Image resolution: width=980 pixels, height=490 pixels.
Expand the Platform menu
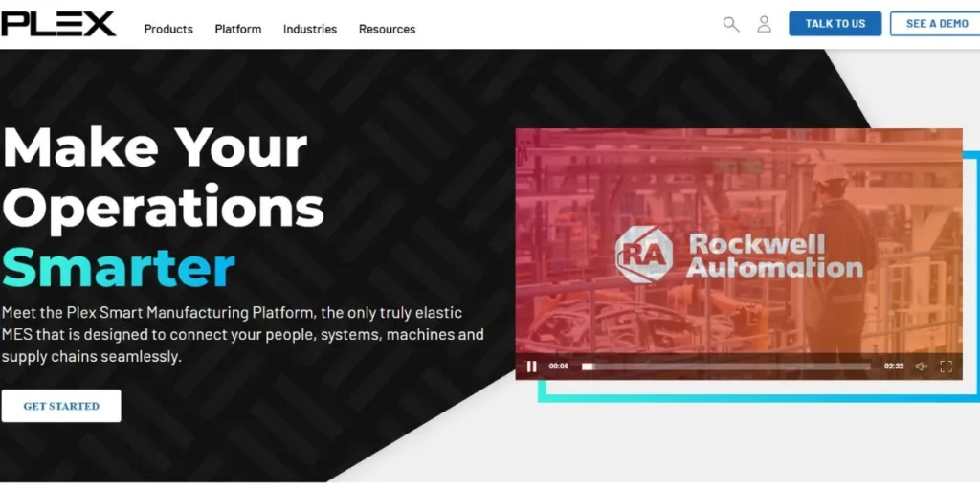[238, 29]
